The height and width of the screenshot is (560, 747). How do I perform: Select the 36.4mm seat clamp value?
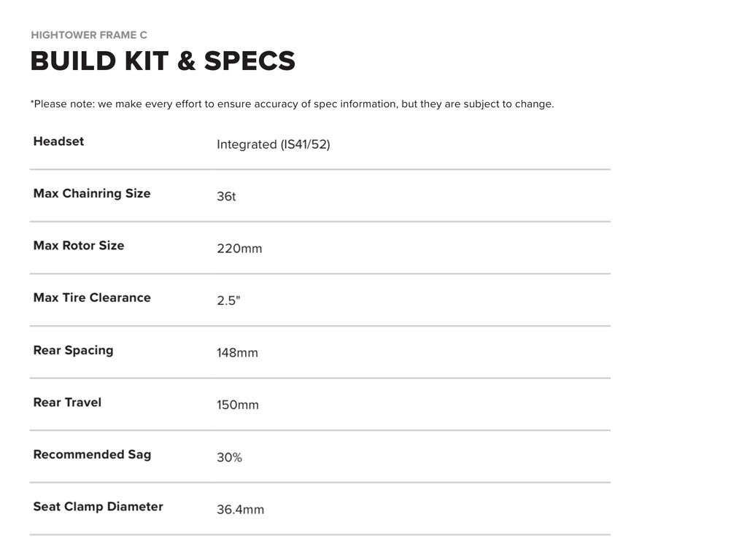point(240,510)
